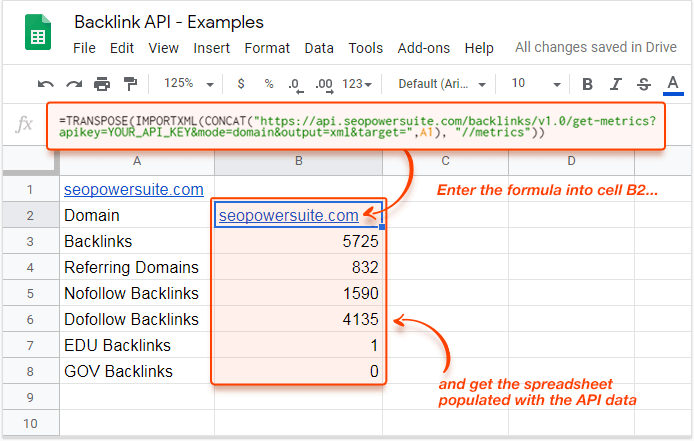The height and width of the screenshot is (441, 694).
Task: Open the font size 10 dropdown
Action: (x=536, y=83)
